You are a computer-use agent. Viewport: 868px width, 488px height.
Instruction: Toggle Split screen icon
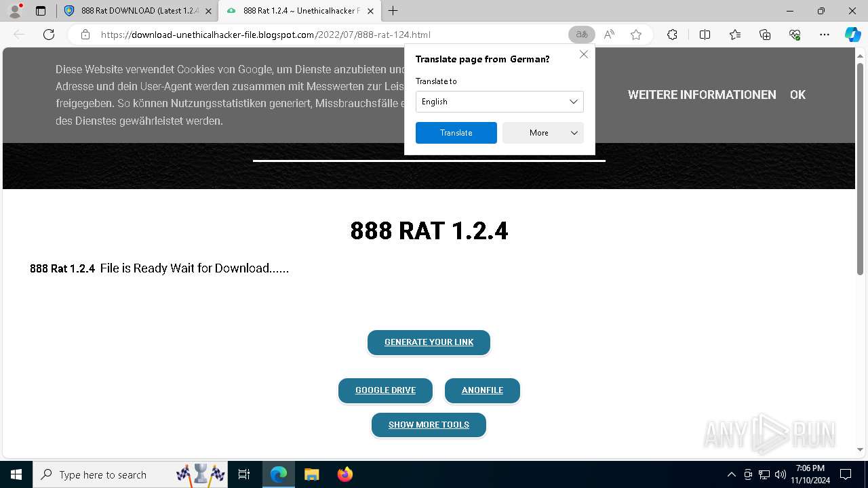pyautogui.click(x=705, y=35)
